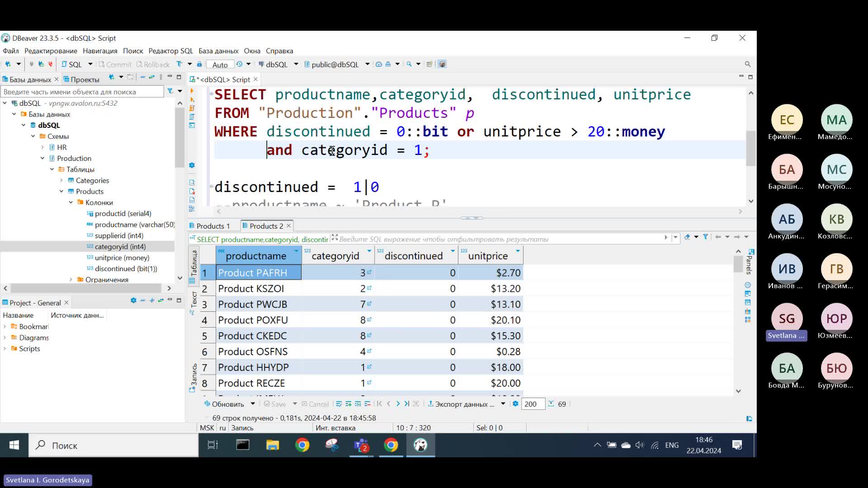Toggle the Запись record view
This screenshot has height=488, width=868.
pyautogui.click(x=193, y=377)
